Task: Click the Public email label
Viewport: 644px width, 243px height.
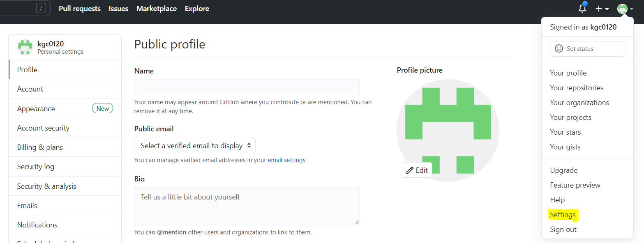Action: pyautogui.click(x=154, y=128)
